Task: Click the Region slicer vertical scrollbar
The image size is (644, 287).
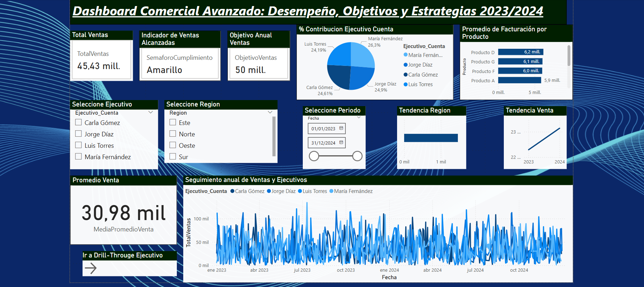Action: click(274, 136)
